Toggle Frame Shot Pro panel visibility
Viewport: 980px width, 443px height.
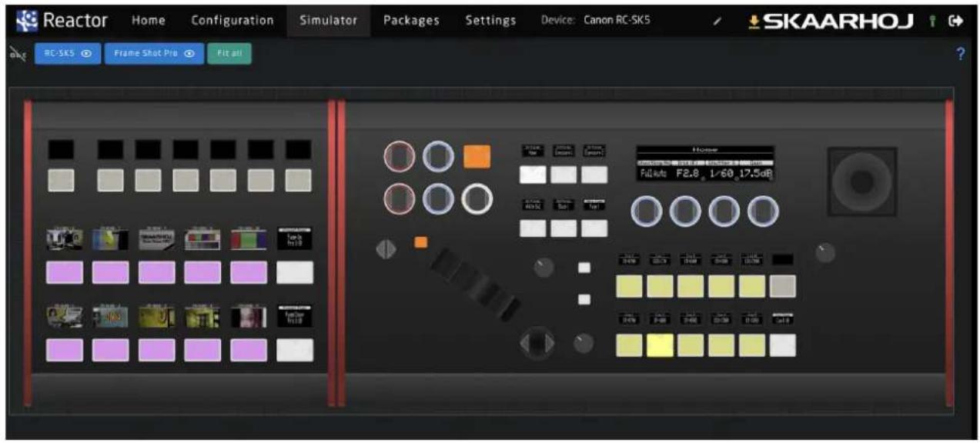pyautogui.click(x=154, y=54)
